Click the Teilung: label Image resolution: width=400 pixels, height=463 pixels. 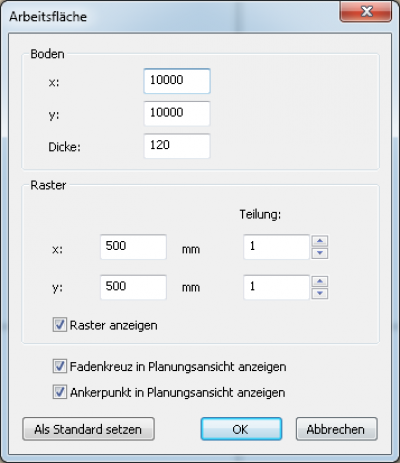pos(260,214)
